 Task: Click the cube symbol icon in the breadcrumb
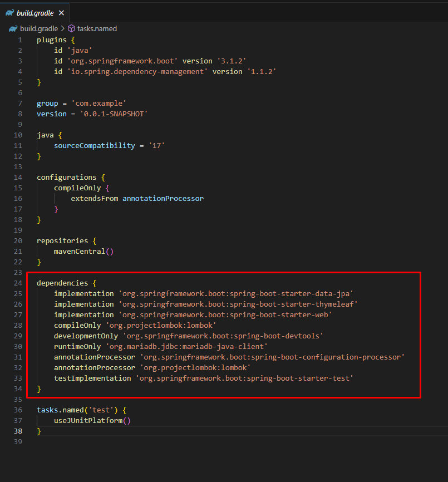click(x=71, y=28)
